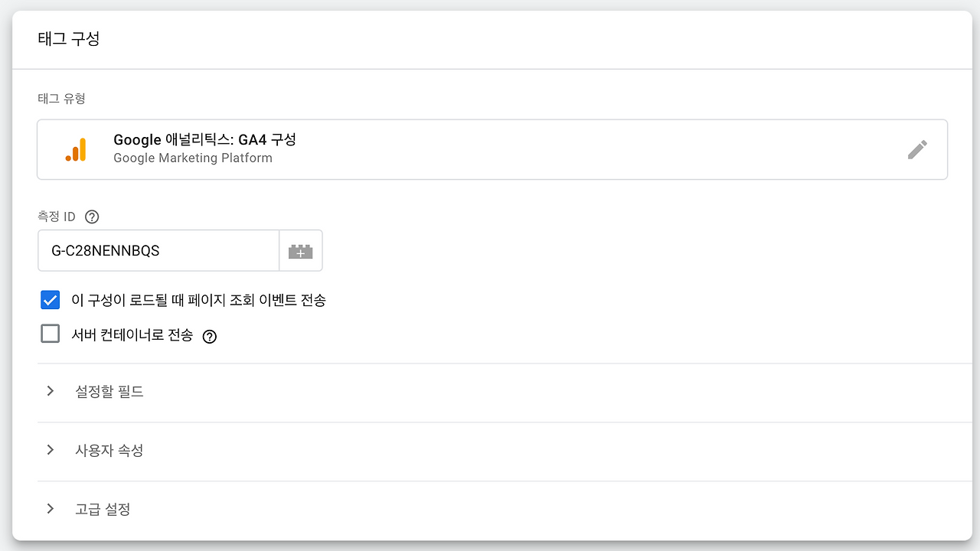
Task: Click the 태그 구성 panel heading
Action: 69,39
